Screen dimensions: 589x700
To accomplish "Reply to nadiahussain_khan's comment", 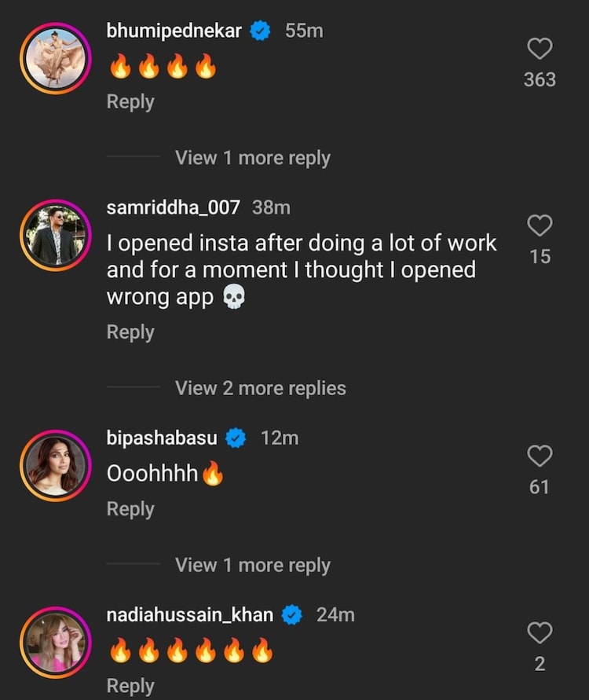I will (x=130, y=685).
